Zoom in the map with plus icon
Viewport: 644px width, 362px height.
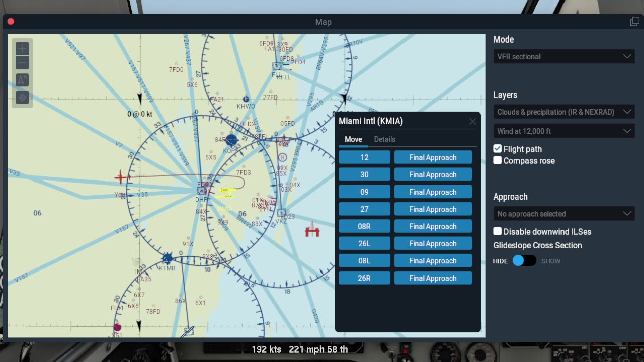click(22, 49)
